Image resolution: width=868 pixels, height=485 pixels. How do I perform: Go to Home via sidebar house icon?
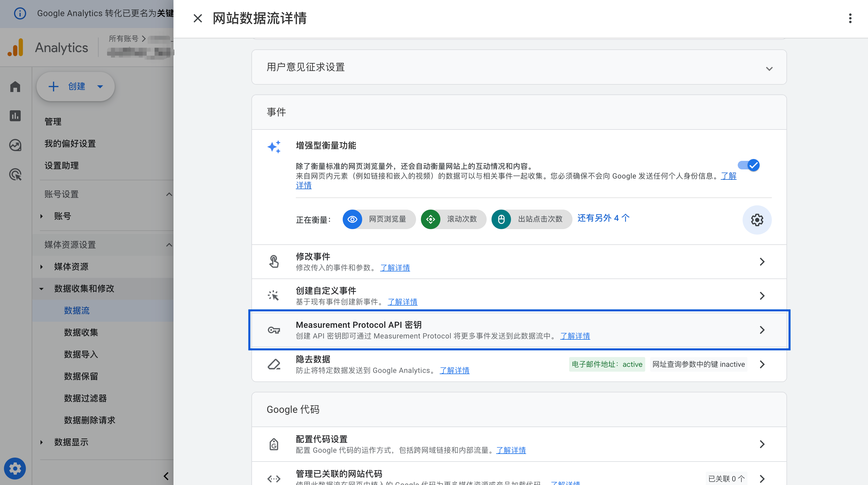pyautogui.click(x=15, y=86)
